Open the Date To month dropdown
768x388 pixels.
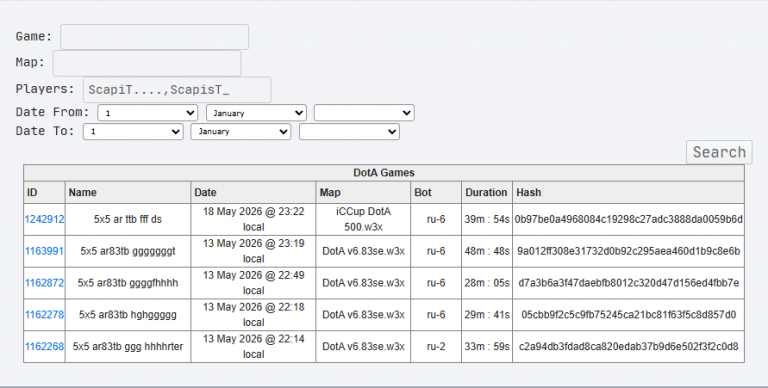[x=241, y=131]
